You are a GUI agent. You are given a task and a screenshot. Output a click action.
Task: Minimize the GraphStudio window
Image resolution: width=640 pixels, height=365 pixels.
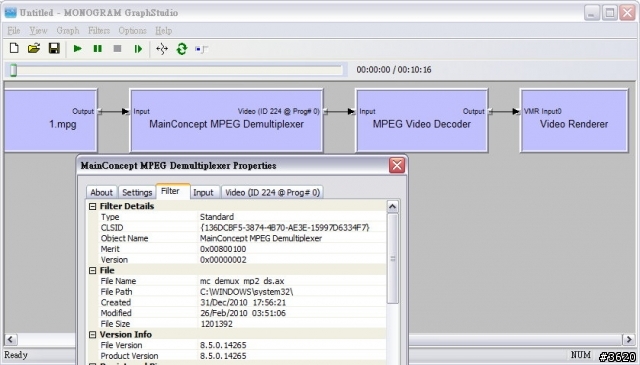tap(591, 13)
